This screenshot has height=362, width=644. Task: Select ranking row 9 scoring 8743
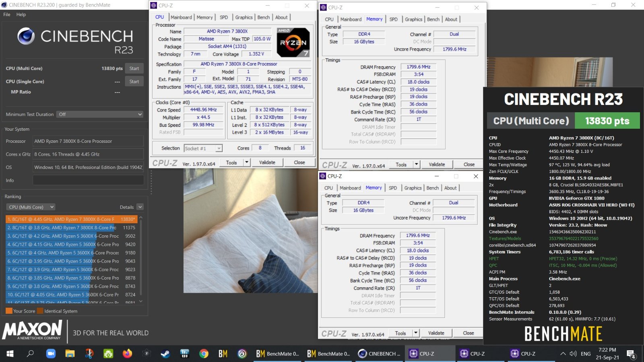71,286
